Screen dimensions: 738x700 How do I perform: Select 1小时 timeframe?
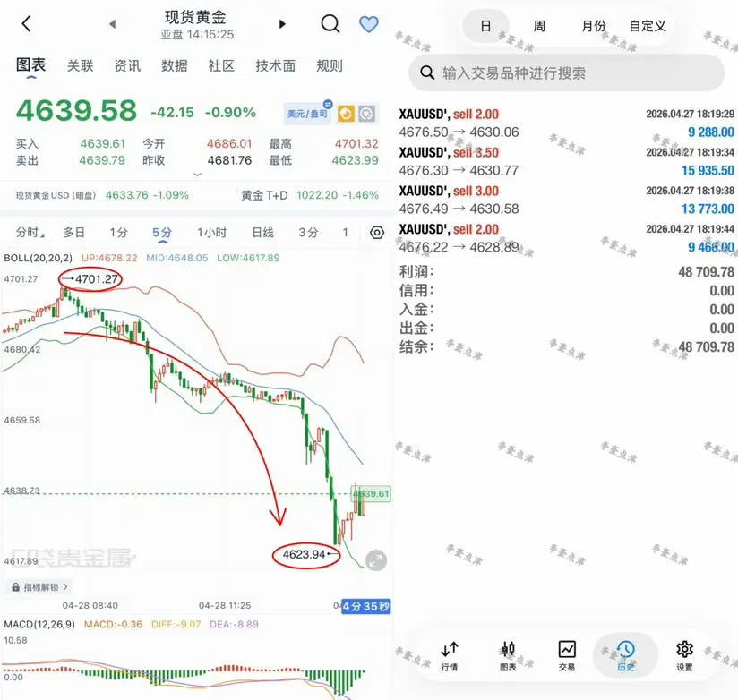211,233
